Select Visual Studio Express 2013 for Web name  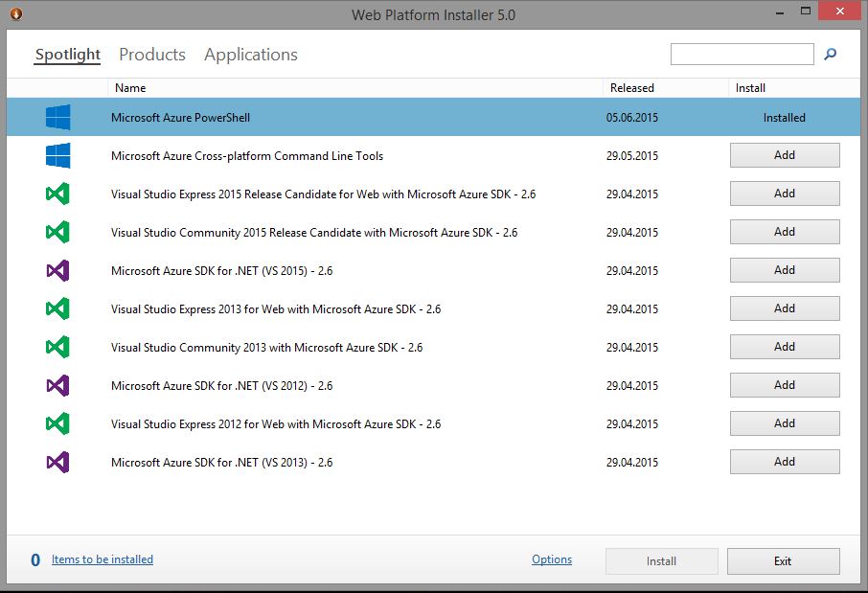276,308
